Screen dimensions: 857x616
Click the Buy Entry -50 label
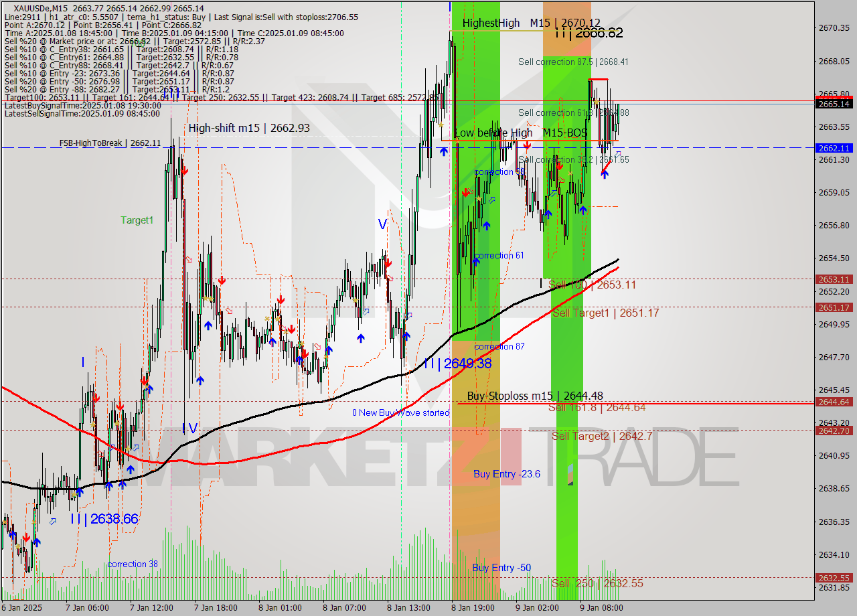click(x=501, y=568)
